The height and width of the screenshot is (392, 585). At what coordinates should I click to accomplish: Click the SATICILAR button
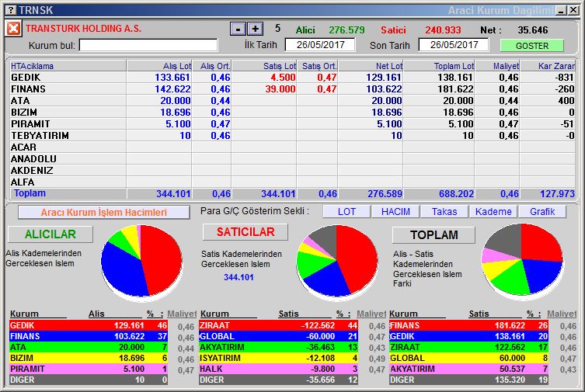[245, 232]
